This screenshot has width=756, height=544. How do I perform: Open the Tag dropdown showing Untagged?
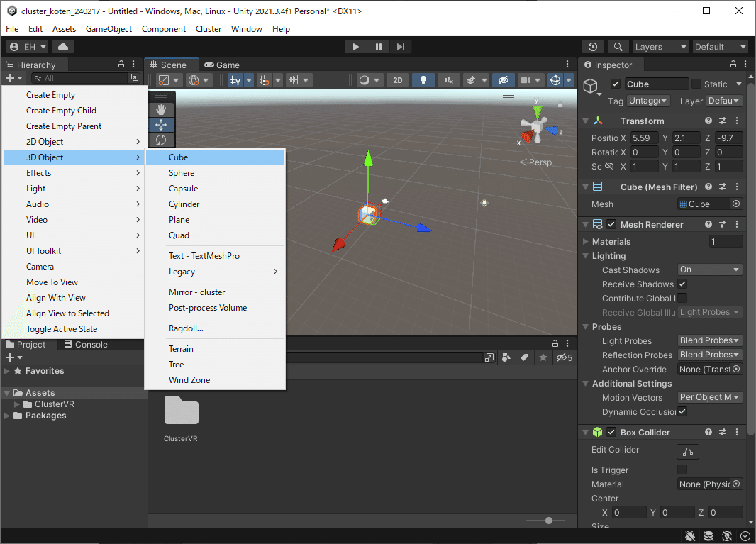[648, 101]
